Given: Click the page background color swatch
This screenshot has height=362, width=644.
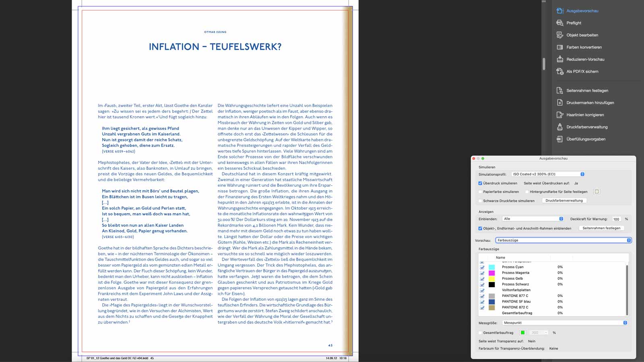Looking at the screenshot, I should (597, 192).
